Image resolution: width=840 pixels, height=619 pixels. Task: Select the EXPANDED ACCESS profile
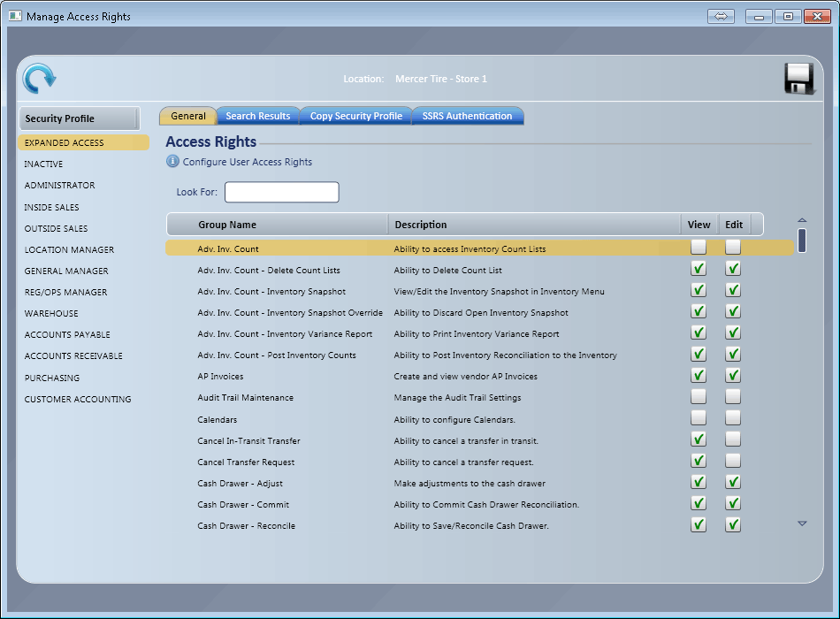(84, 142)
